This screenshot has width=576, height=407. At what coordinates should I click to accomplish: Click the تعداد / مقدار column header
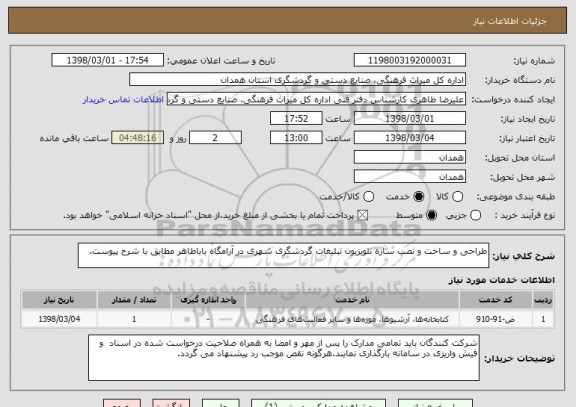point(134,300)
